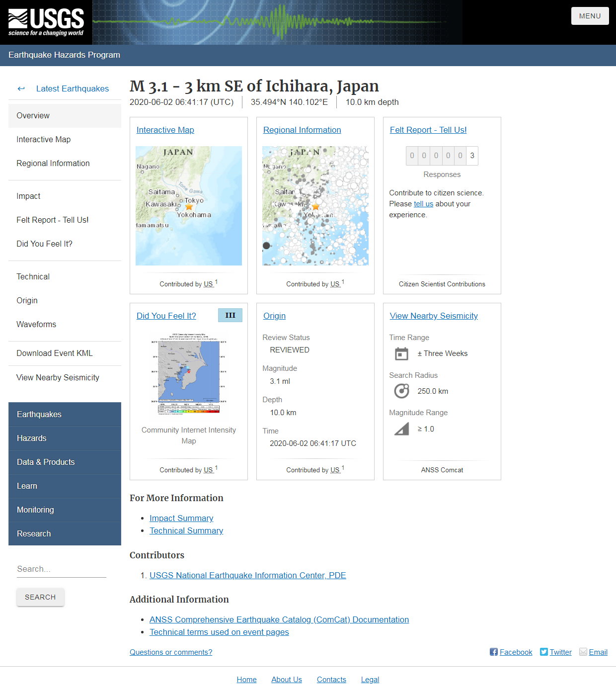Click the Magnitude Range triangle icon

pos(401,429)
